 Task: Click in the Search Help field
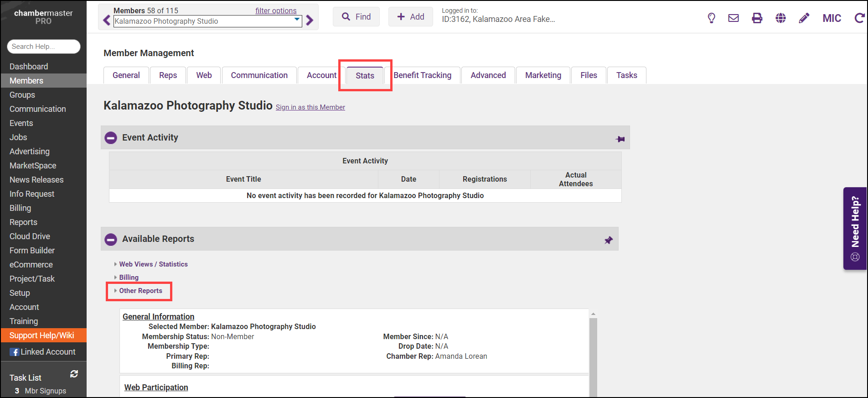pyautogui.click(x=43, y=47)
